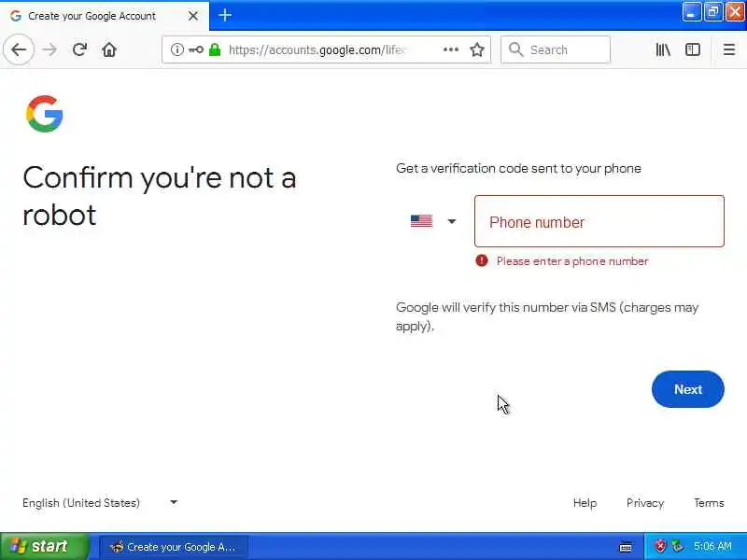Open the English (United States) language dropdown
The height and width of the screenshot is (560, 747).
tap(100, 503)
